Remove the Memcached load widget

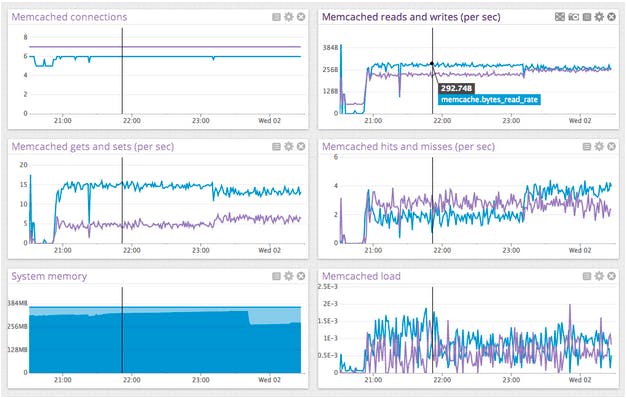(611, 276)
